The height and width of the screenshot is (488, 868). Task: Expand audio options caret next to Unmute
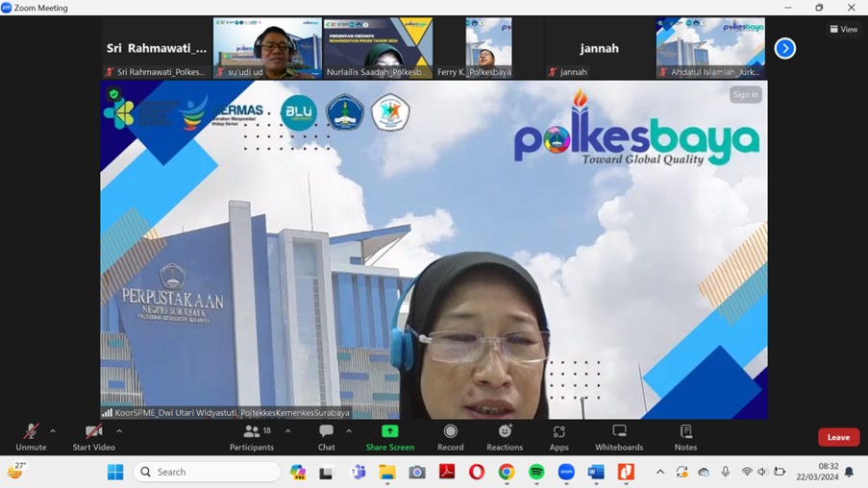point(53,431)
